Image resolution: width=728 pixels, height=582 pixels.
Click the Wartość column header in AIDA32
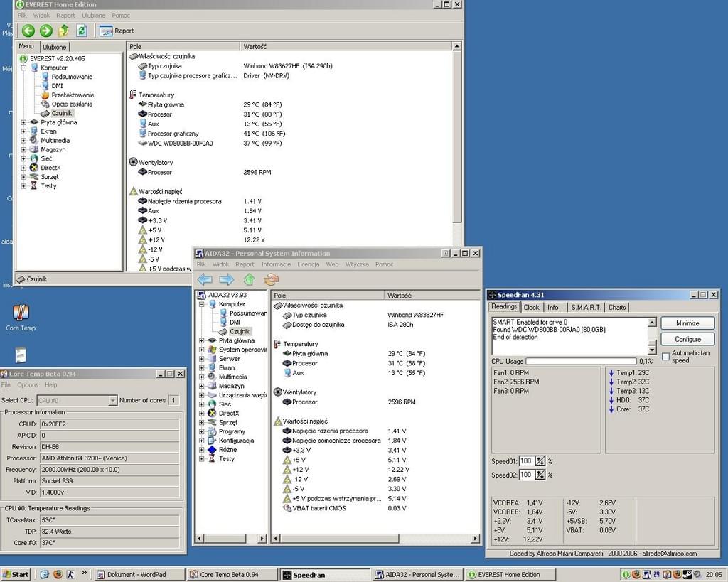point(432,295)
